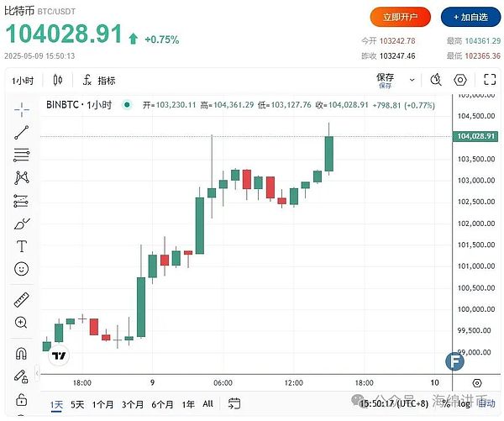Select the brush drawing tool

point(22,224)
